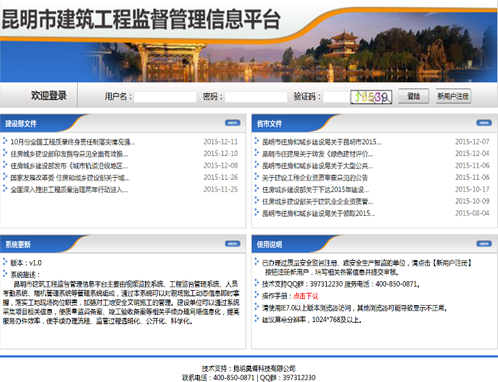Refresh the captcha code image
Viewport: 498px width, 382px height.
371,97
